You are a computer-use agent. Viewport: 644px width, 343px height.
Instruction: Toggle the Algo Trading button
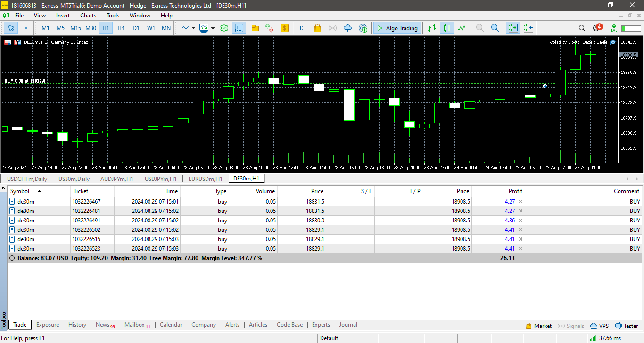pyautogui.click(x=396, y=28)
